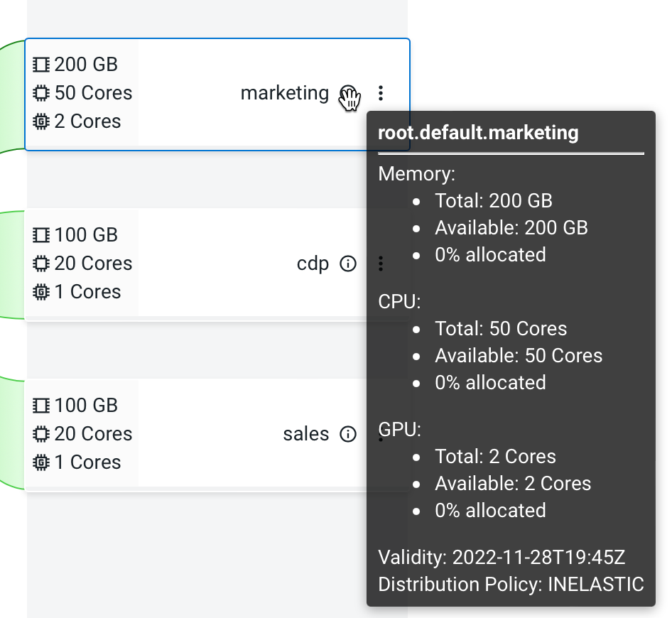Open the info tooltip for the marketing queue
The image size is (672, 618).
point(347,93)
